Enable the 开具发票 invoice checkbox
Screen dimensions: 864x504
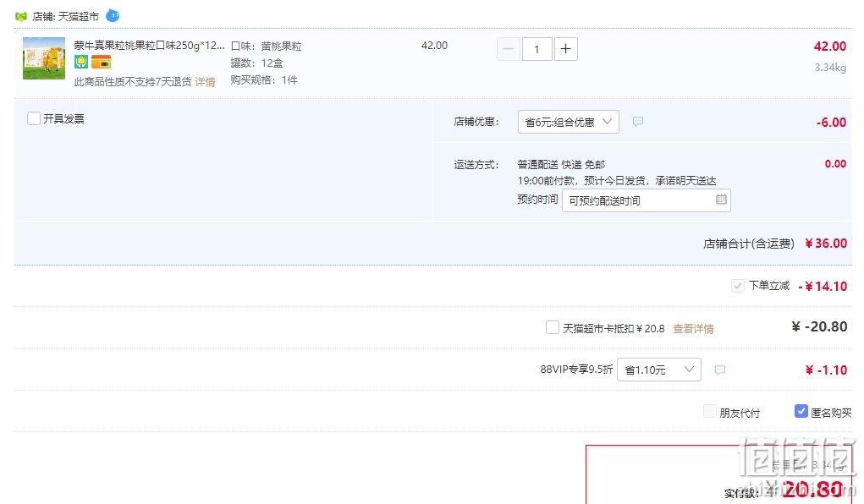tap(34, 118)
